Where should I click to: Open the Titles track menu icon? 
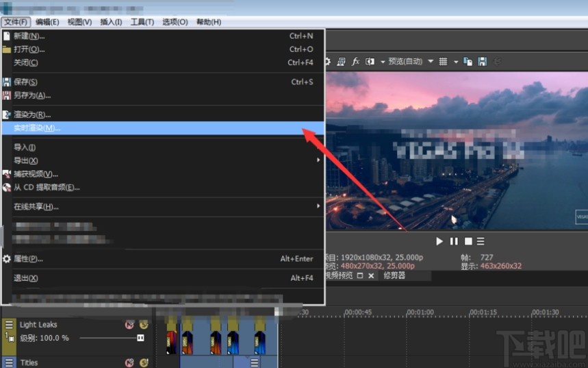coord(9,363)
